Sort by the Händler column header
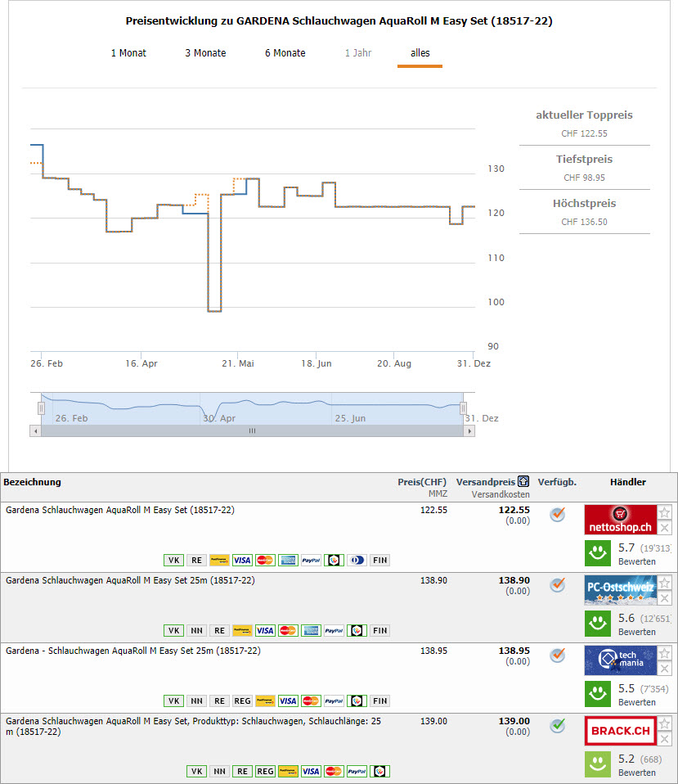 627,482
